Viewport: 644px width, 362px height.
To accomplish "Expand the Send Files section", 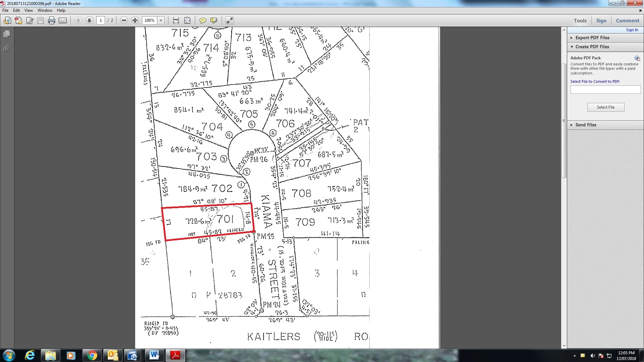I will coord(586,125).
